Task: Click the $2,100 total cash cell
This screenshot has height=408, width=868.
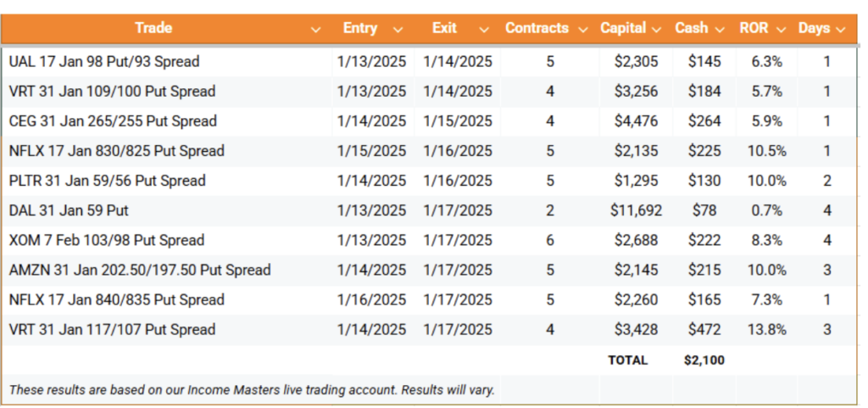Action: 704,360
